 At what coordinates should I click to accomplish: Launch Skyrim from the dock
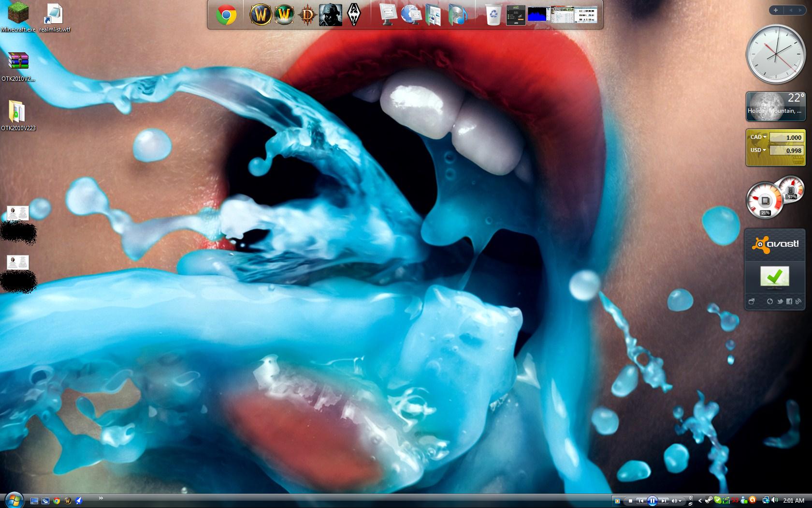click(354, 15)
